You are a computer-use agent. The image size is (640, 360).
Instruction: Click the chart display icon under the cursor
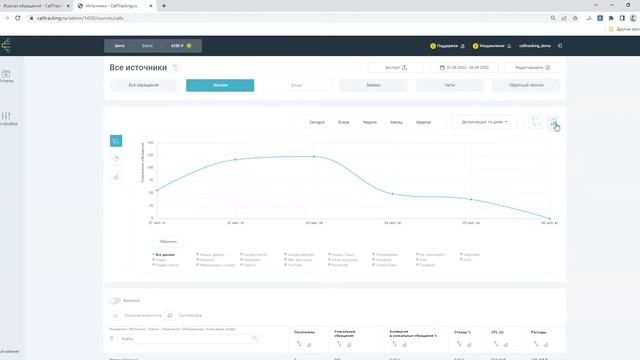(553, 122)
